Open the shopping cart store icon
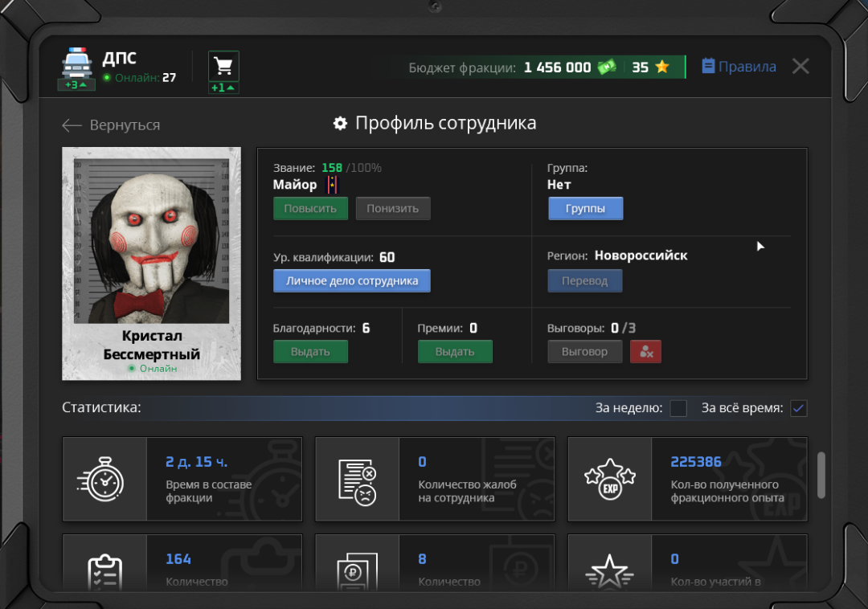 point(223,65)
